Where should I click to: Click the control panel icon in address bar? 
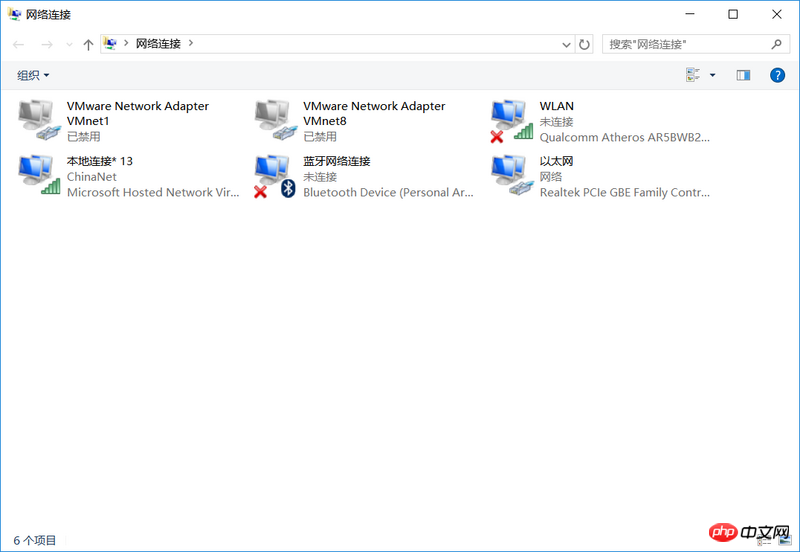pos(110,43)
